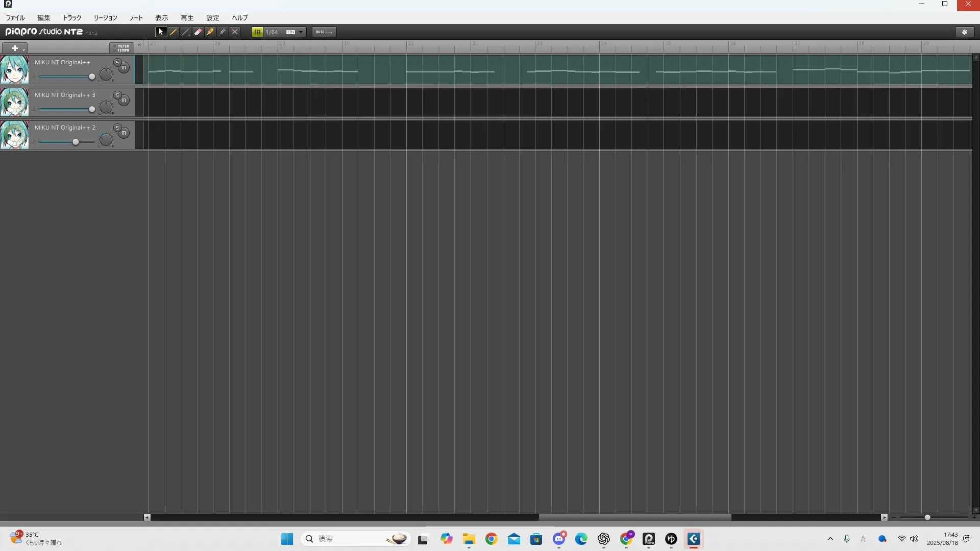Viewport: 980px width, 551px height.
Task: Open the トラック menu
Action: (x=71, y=18)
